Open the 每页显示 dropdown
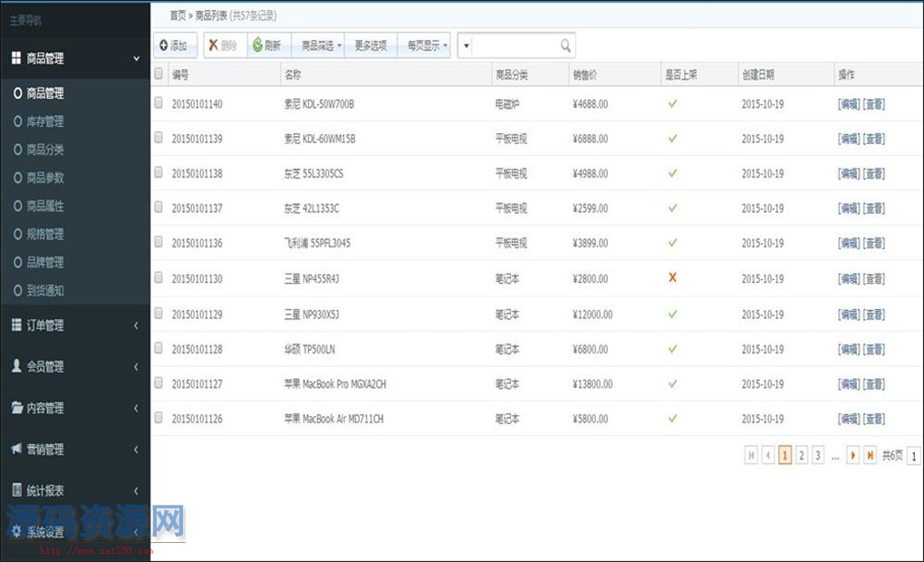 (x=426, y=45)
